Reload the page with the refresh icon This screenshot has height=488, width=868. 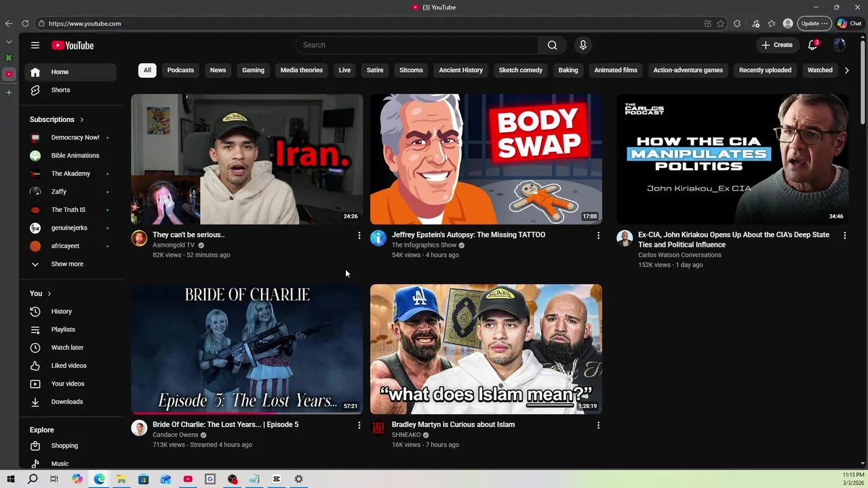(x=25, y=24)
